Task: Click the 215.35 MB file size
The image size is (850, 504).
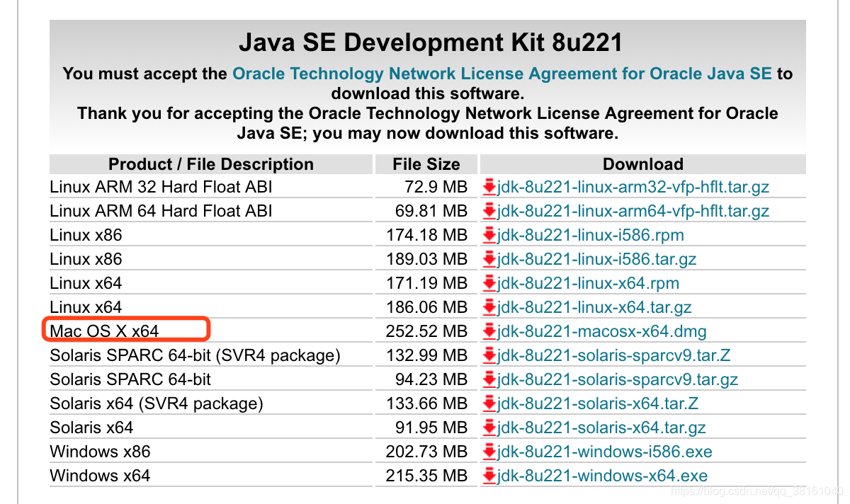Action: (426, 476)
